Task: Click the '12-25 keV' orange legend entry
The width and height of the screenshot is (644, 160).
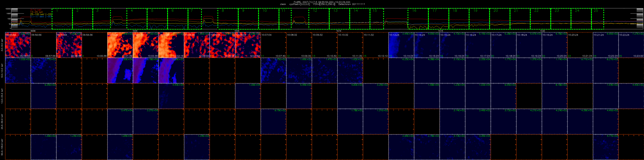Action: coord(36,12)
